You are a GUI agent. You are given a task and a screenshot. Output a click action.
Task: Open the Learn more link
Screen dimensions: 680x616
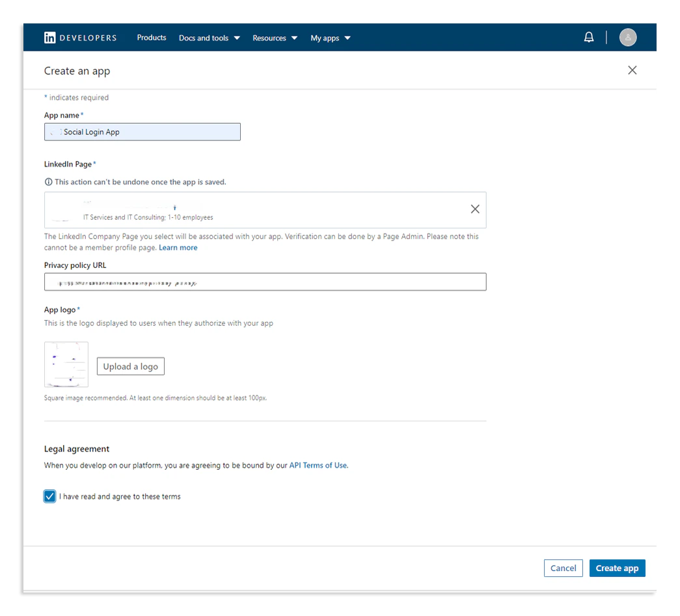point(178,247)
